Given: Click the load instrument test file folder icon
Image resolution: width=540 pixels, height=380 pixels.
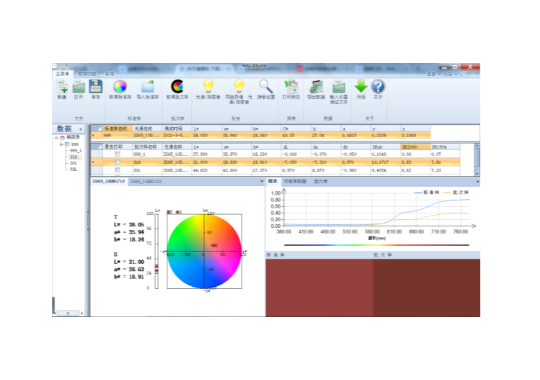Looking at the screenshot, I should click(x=339, y=87).
